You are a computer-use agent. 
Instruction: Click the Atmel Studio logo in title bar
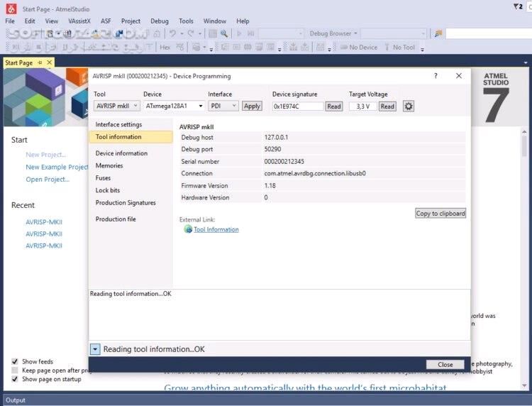point(10,9)
